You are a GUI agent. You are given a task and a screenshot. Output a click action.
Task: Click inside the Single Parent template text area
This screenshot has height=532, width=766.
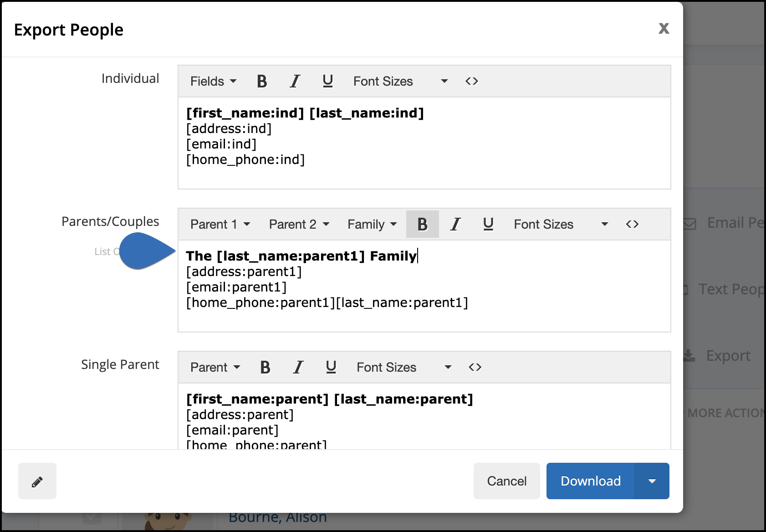pos(424,416)
